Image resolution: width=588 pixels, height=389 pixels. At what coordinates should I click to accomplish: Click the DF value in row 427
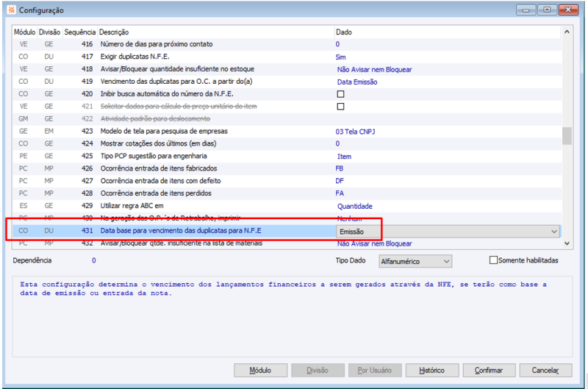tap(340, 181)
